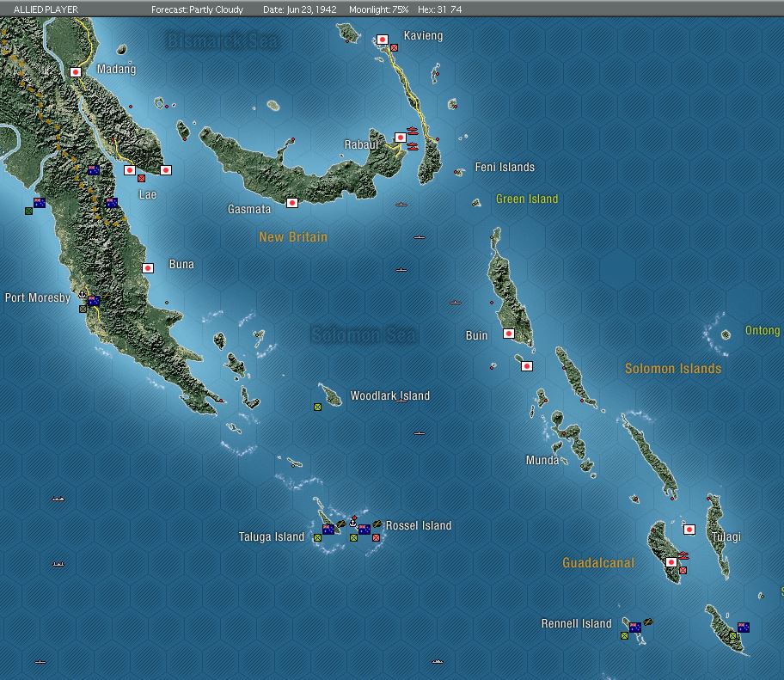Click the airfield aircraft icon beside Rossel Island label

[x=377, y=524]
